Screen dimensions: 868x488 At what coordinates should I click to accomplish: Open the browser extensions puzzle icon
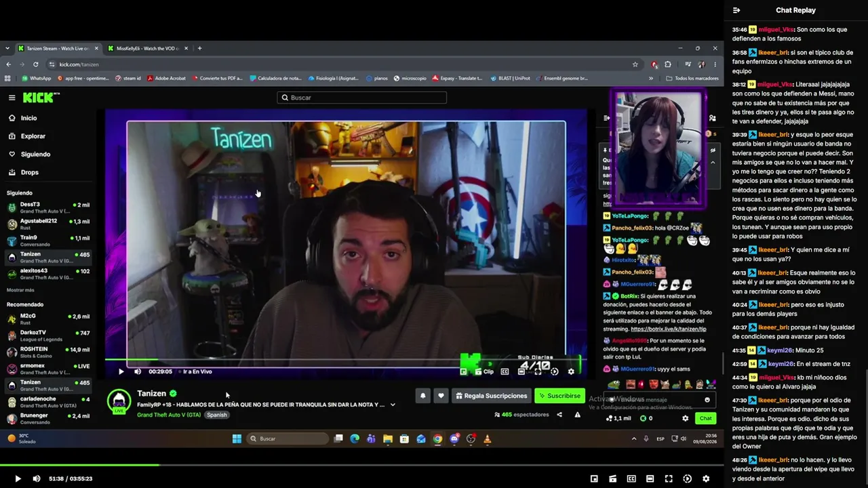(668, 64)
